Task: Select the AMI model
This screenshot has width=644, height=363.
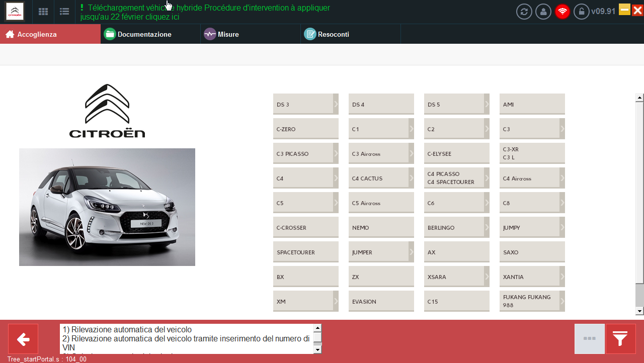Action: click(532, 104)
